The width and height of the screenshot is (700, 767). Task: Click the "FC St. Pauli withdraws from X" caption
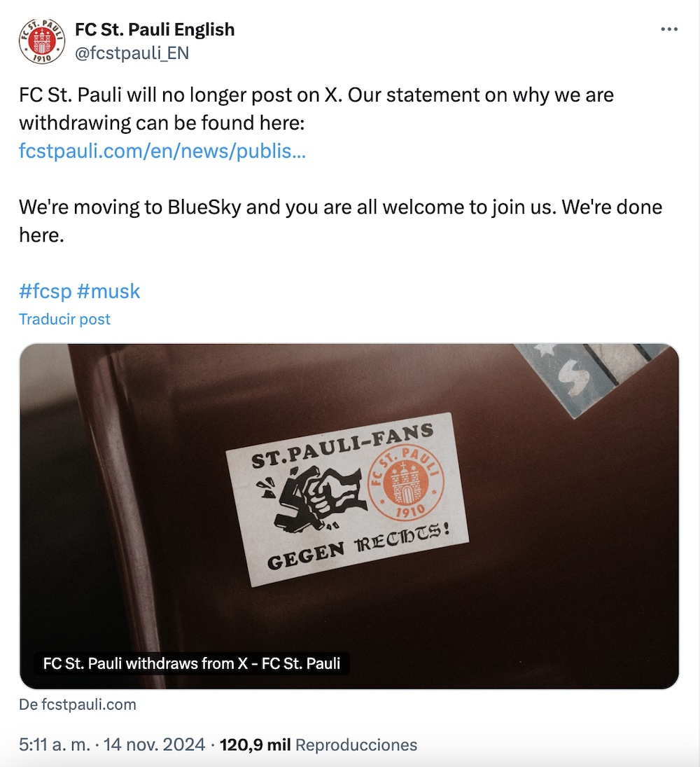click(x=192, y=663)
